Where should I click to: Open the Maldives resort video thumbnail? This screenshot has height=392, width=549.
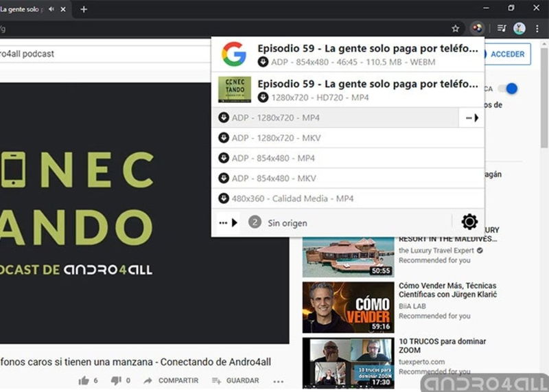349,257
